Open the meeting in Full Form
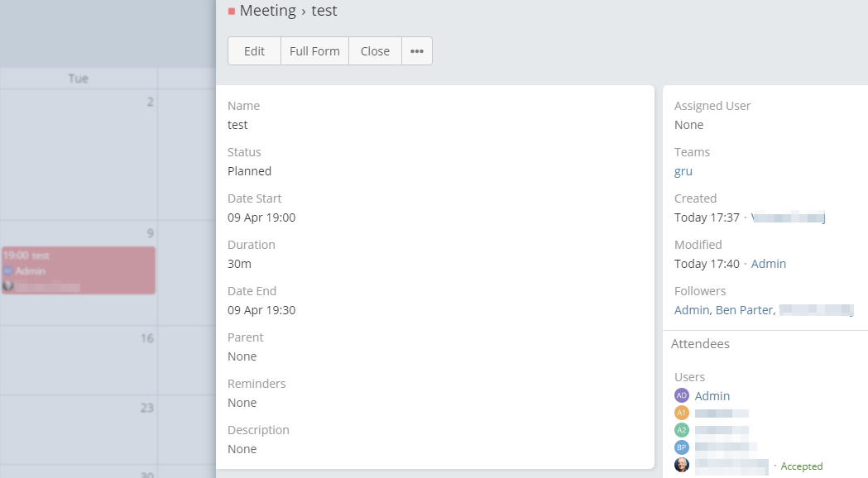The image size is (868, 478). (x=314, y=51)
